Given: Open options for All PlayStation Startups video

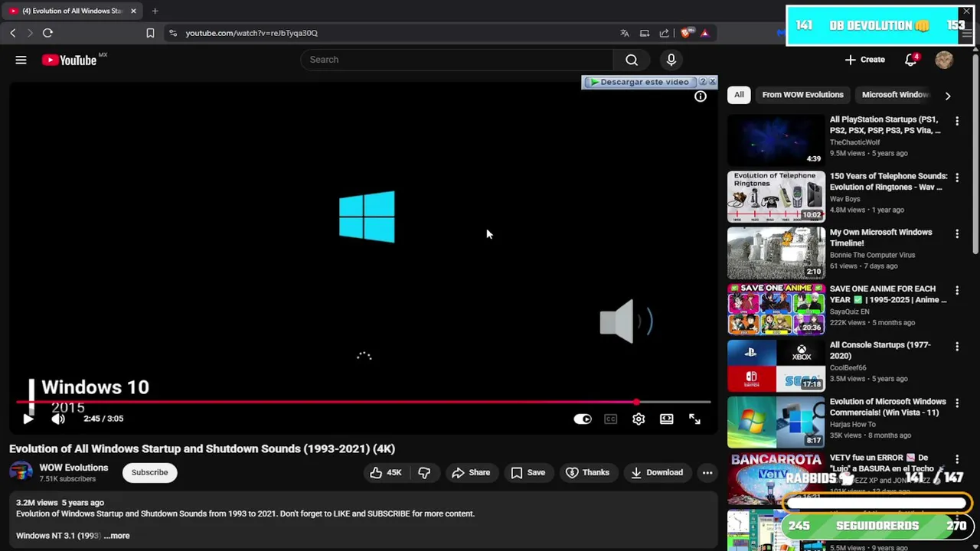Looking at the screenshot, I should point(956,121).
